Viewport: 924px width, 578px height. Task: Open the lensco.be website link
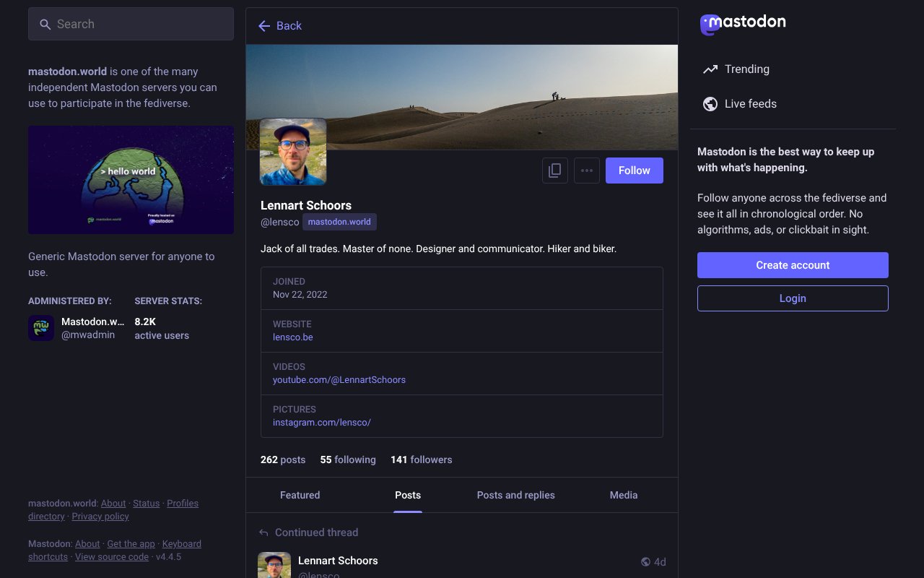pyautogui.click(x=292, y=337)
